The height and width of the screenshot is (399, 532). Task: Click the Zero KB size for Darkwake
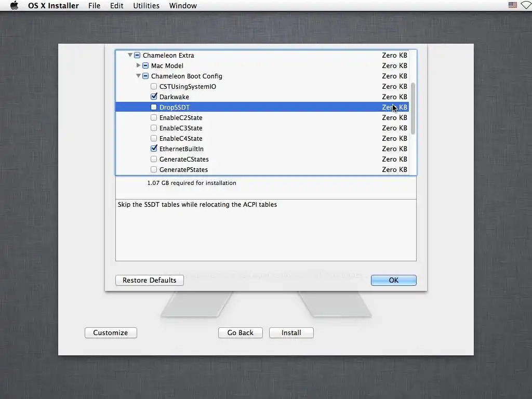[x=394, y=97]
